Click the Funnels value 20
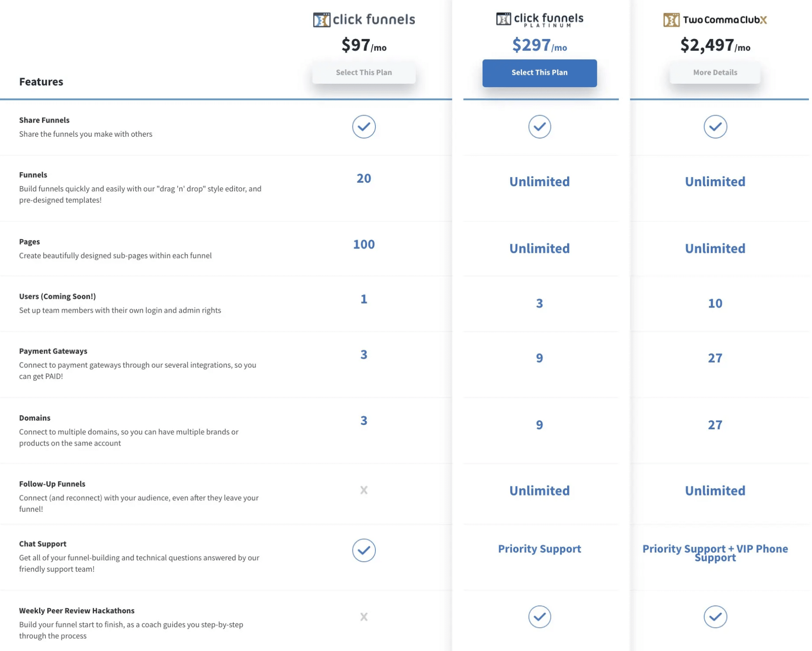This screenshot has width=812, height=651. pyautogui.click(x=364, y=178)
